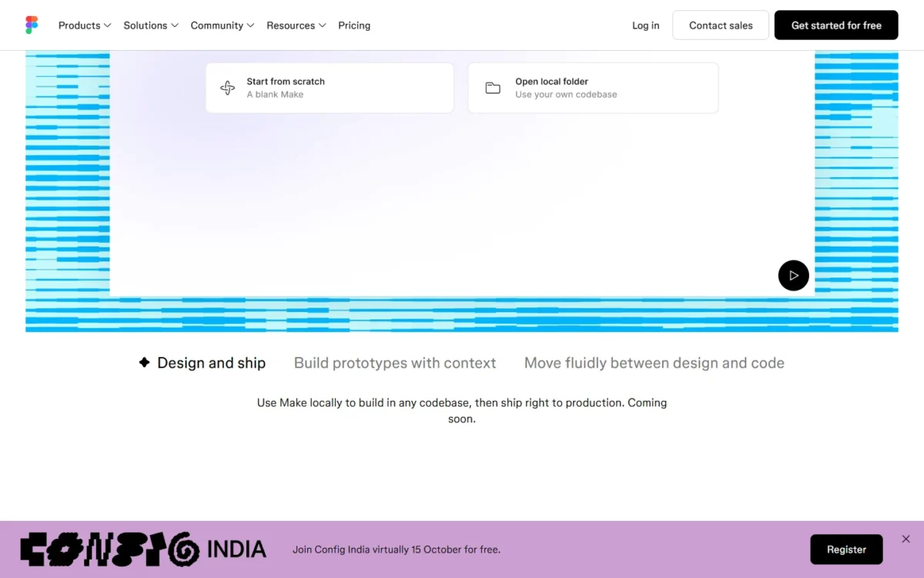Open the Products dropdown menu
The height and width of the screenshot is (578, 924).
tap(85, 25)
